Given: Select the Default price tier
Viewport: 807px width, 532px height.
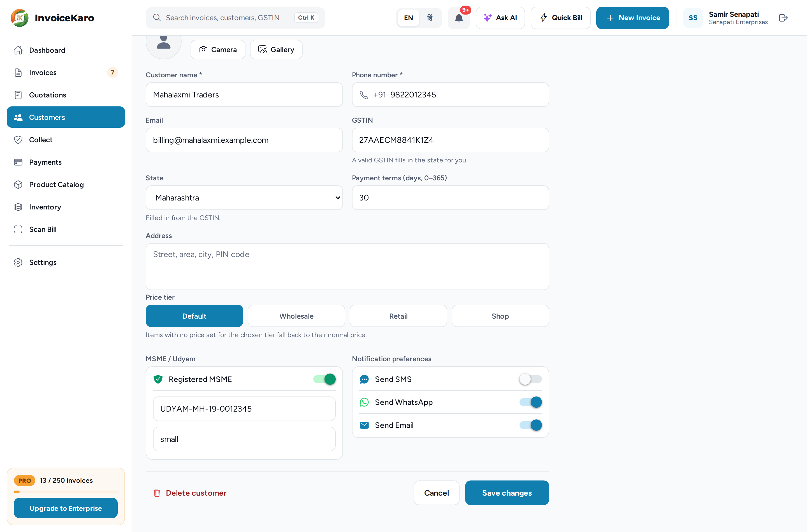Looking at the screenshot, I should pos(194,316).
